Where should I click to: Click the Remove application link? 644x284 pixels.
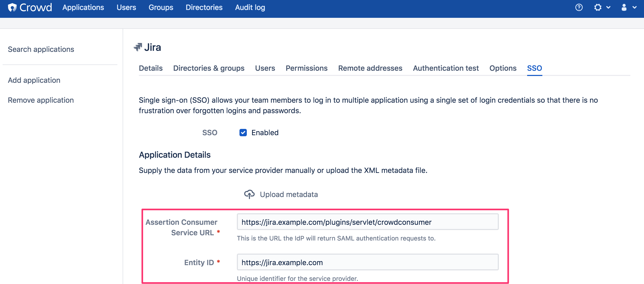(x=41, y=100)
